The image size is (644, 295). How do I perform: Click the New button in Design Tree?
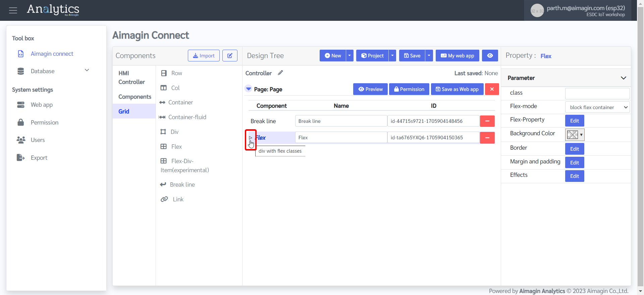click(333, 56)
